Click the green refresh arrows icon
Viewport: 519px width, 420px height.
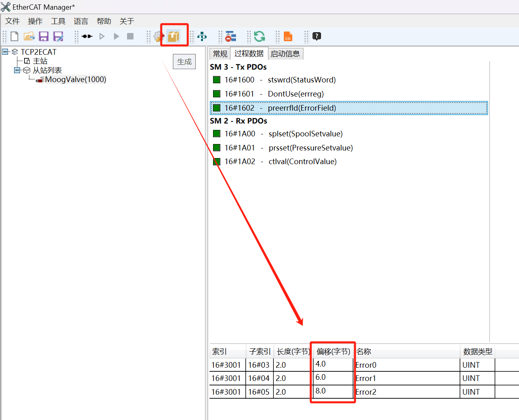(259, 37)
